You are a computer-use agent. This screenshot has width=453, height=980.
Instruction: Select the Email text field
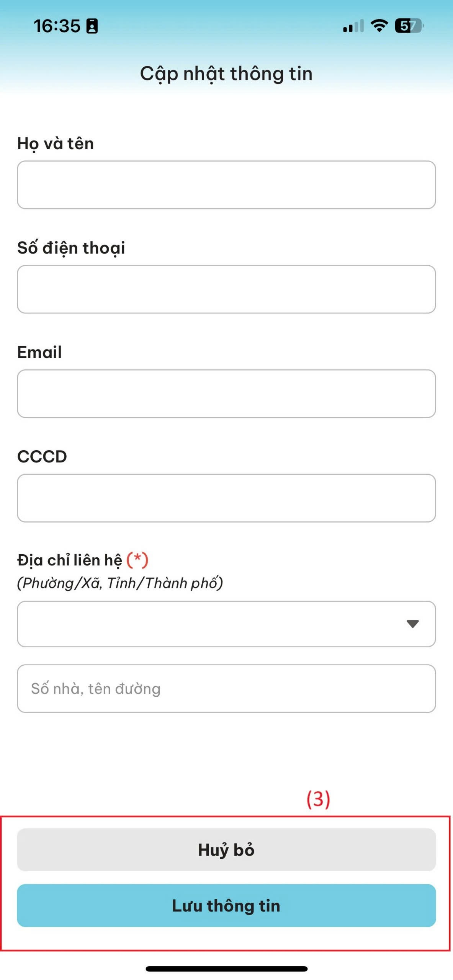click(226, 394)
